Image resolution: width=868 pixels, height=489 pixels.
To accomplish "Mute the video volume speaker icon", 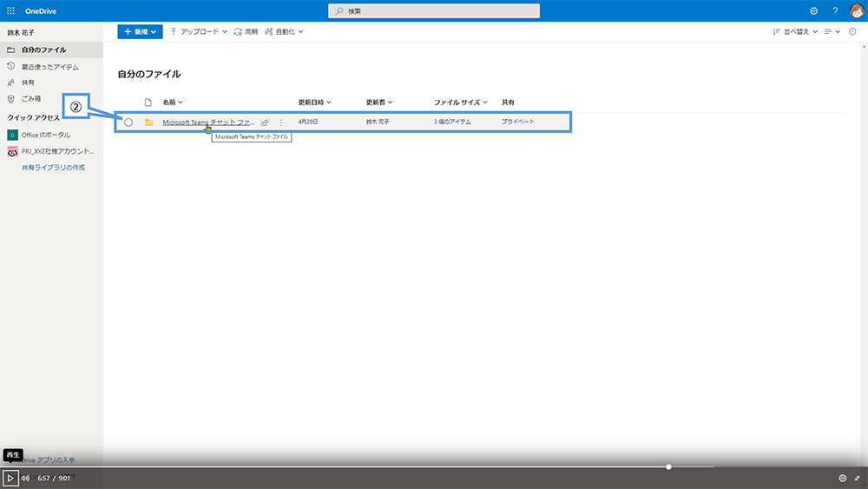I will coord(25,478).
